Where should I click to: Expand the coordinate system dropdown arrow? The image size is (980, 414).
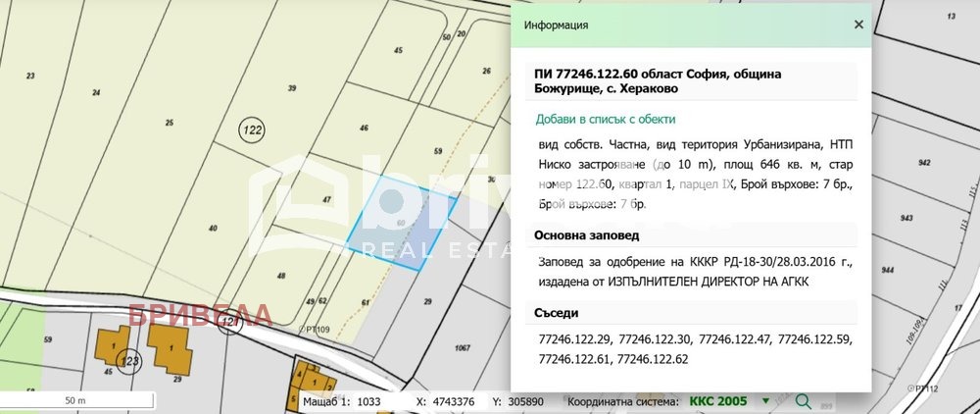click(x=765, y=401)
